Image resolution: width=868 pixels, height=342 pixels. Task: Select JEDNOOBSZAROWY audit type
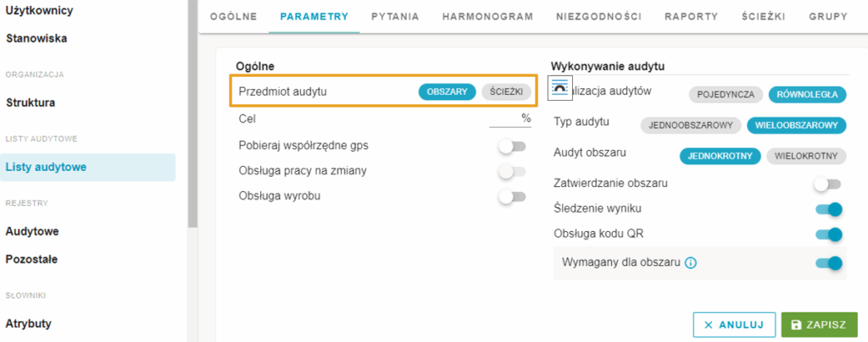pos(691,125)
